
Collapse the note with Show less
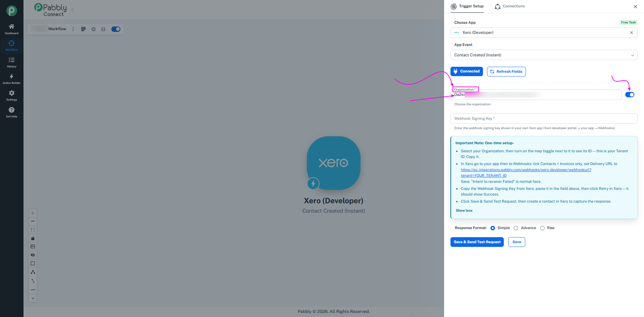(x=464, y=211)
